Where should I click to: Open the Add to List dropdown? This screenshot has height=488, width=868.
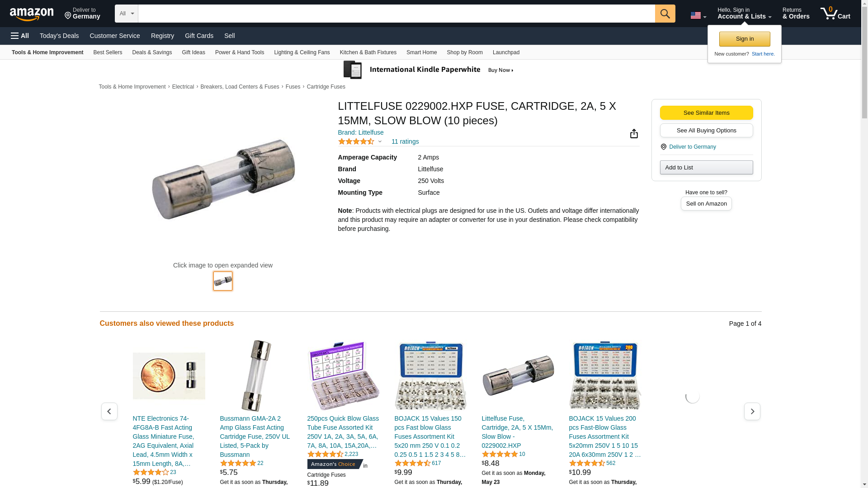(706, 168)
